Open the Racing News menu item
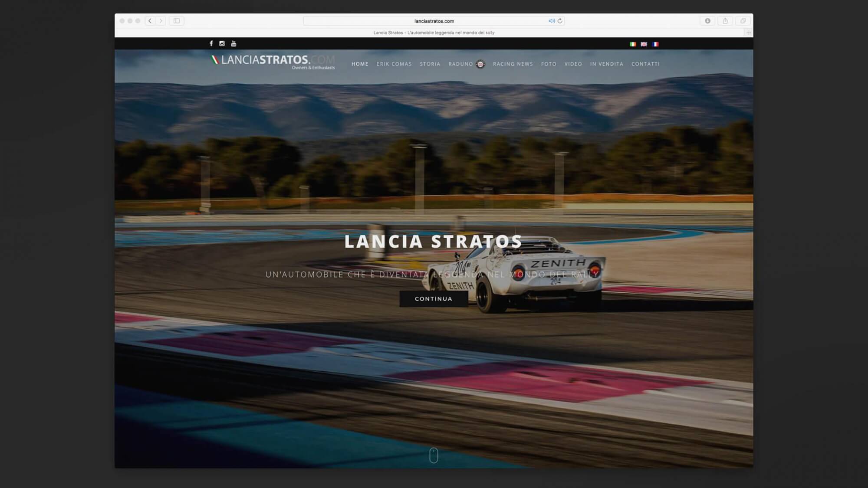 coord(513,64)
